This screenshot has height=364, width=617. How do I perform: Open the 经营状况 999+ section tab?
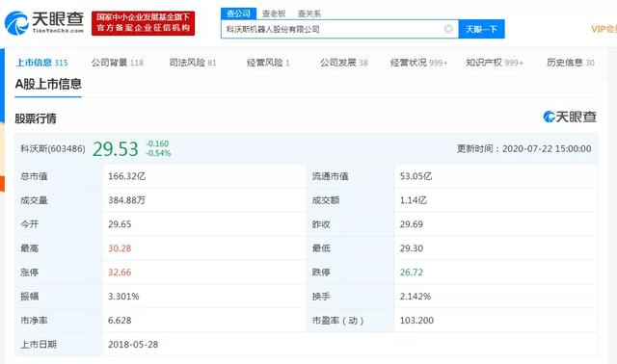pos(419,63)
